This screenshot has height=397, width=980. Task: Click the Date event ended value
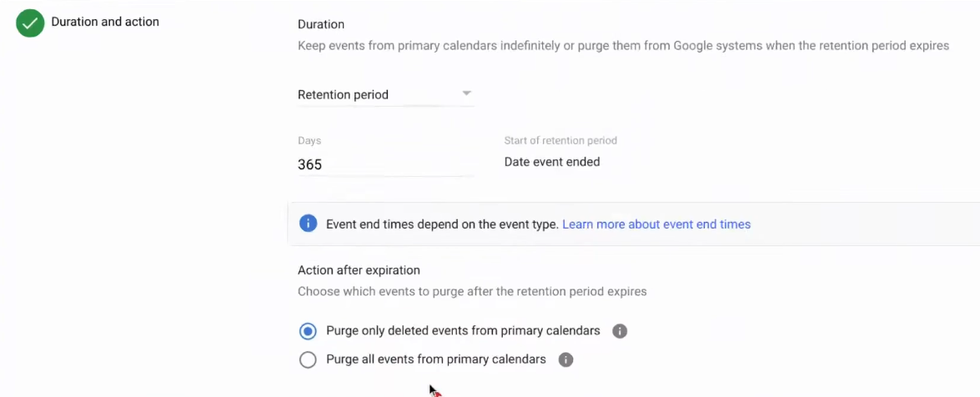[x=551, y=162]
